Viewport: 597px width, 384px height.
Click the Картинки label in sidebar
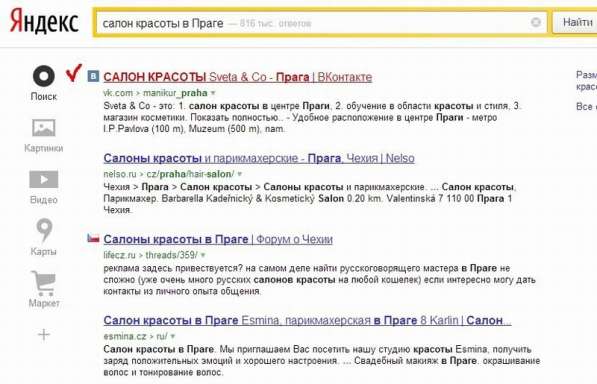click(x=44, y=148)
